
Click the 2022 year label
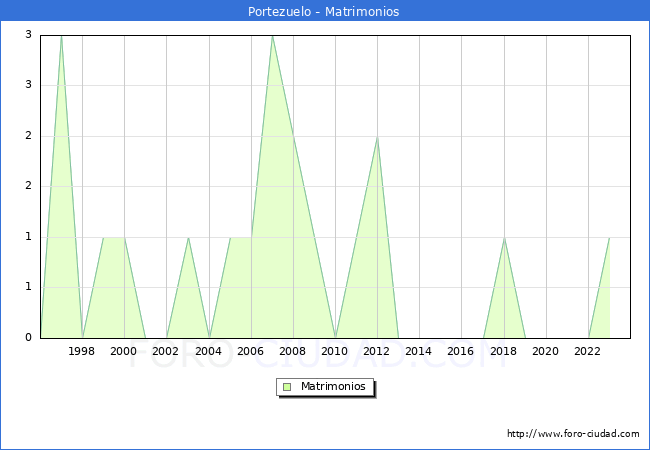click(x=588, y=351)
